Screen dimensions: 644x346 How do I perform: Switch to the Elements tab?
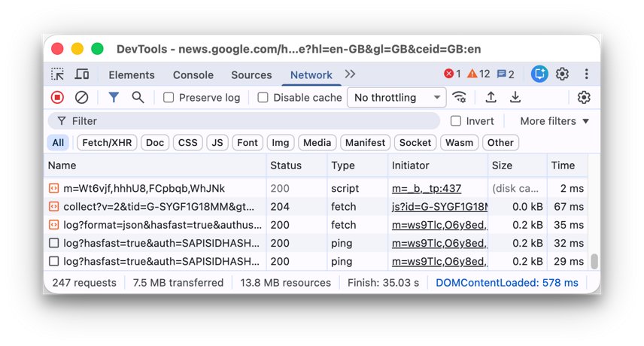[x=132, y=74]
